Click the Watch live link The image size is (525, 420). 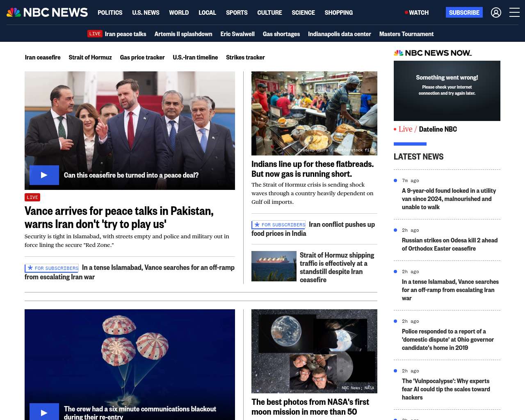(417, 13)
